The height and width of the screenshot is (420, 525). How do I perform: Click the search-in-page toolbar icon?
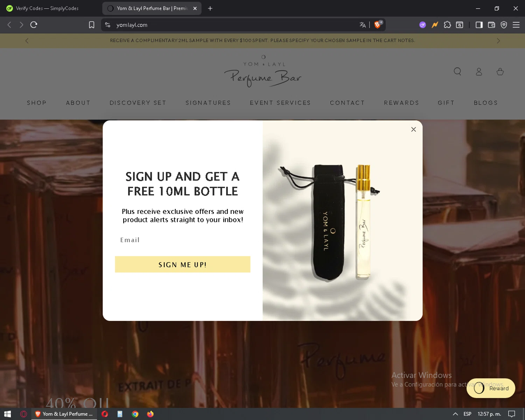tap(460, 25)
